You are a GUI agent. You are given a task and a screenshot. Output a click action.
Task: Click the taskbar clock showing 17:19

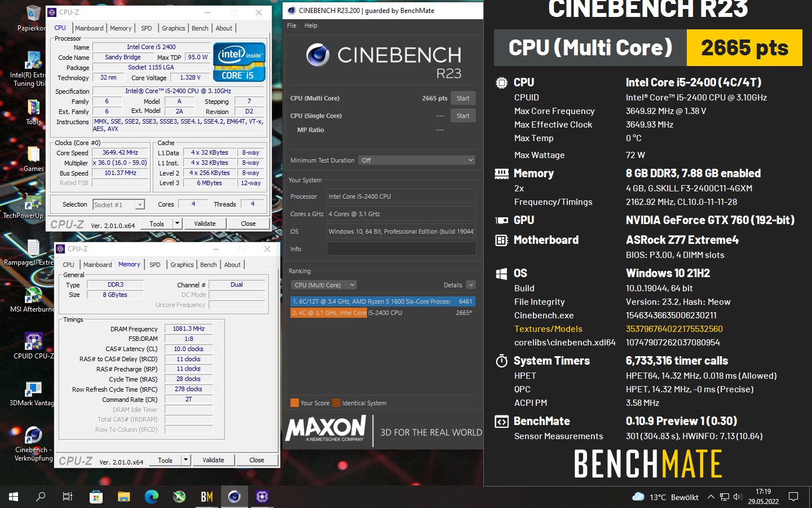(763, 497)
